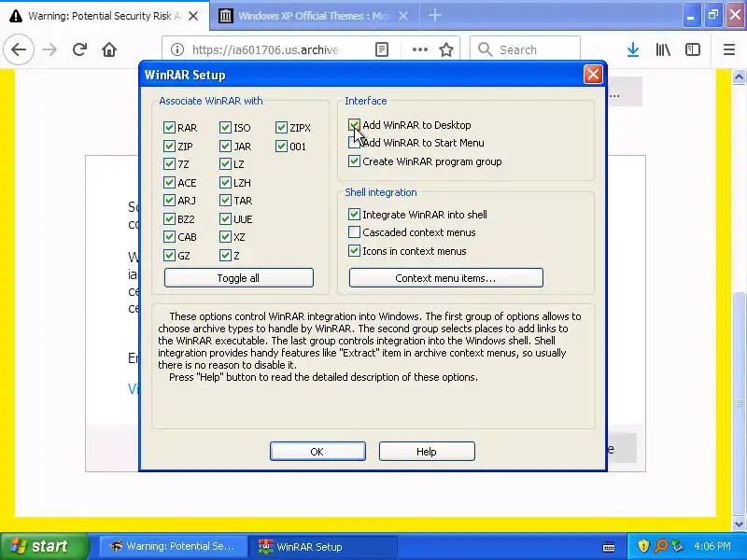
Task: Toggle the CAB association checkbox
Action: coord(169,237)
